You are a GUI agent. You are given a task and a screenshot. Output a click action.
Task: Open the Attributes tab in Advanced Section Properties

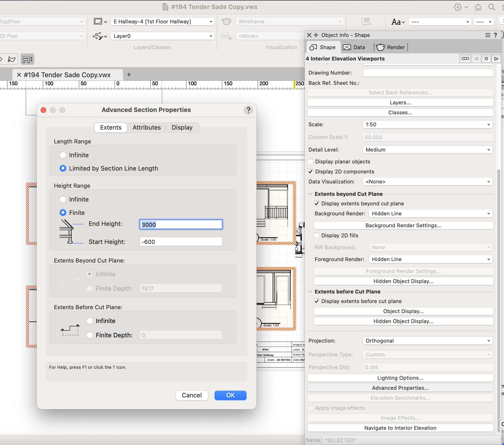pos(146,127)
